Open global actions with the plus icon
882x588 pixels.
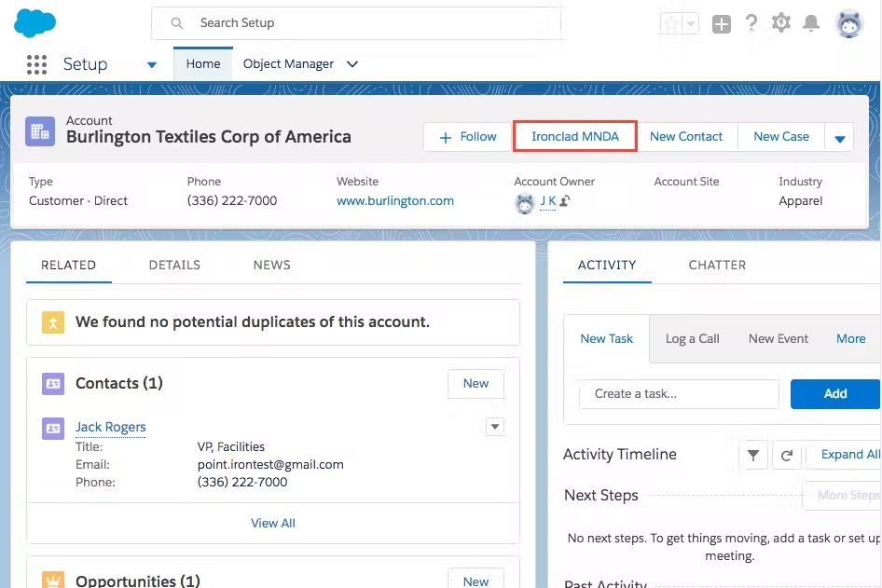722,23
